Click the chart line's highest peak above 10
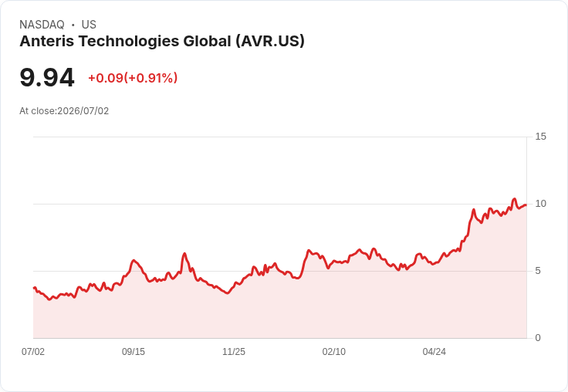568x392 pixels. 514,198
